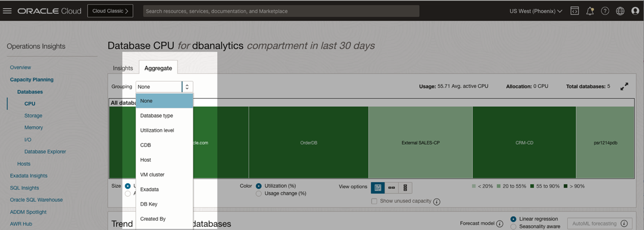The height and width of the screenshot is (230, 644).
Task: Open ADDM Spotlight in the sidebar
Action: [x=28, y=212]
